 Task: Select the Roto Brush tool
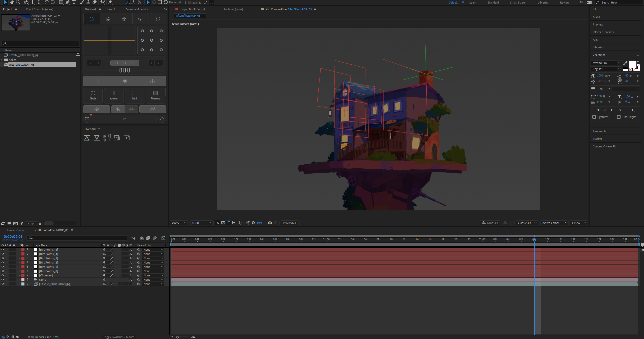pos(103,2)
